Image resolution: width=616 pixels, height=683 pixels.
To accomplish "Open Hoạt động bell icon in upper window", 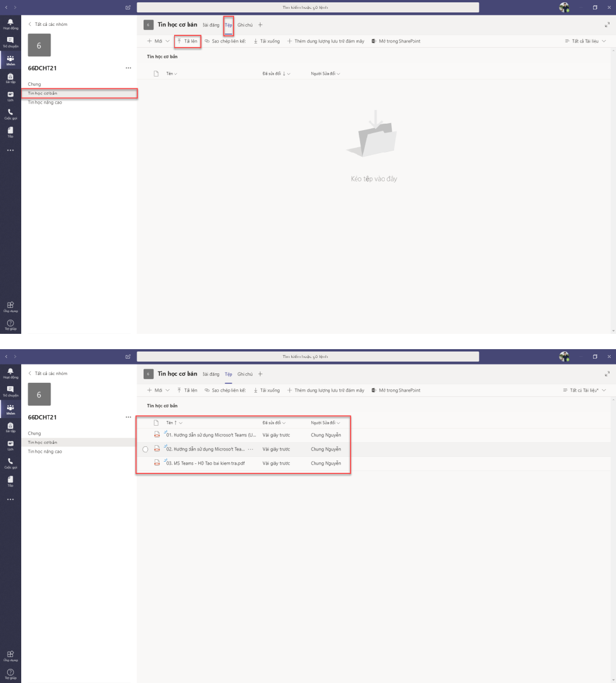I will coord(10,24).
